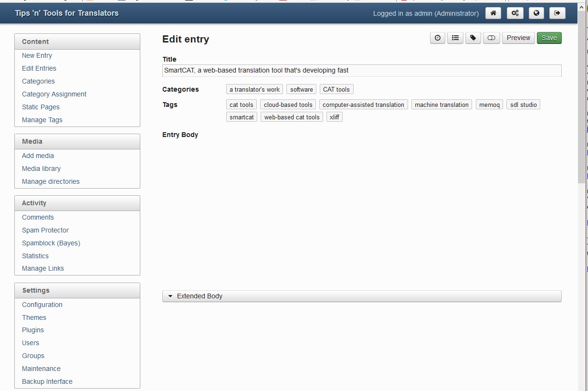This screenshot has width=588, height=391.
Task: Select Spamblock (Bayes) in the Activity menu
Action: click(51, 243)
